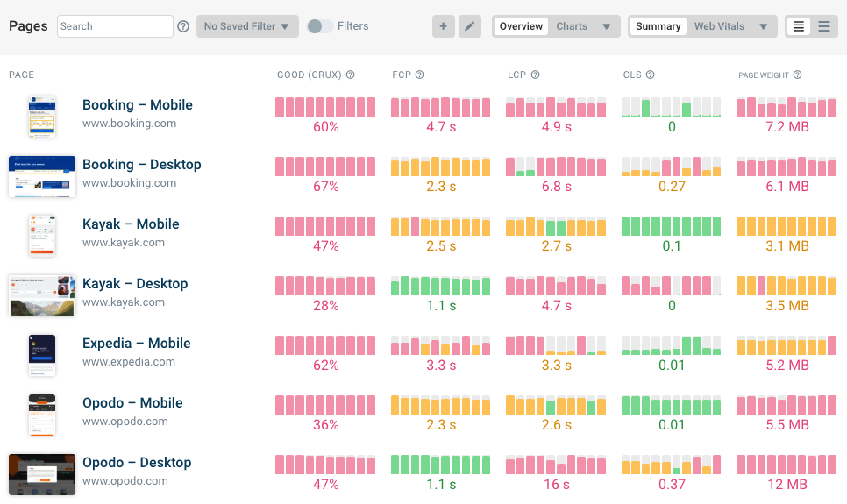
Task: Click the plus add page button
Action: coord(444,26)
